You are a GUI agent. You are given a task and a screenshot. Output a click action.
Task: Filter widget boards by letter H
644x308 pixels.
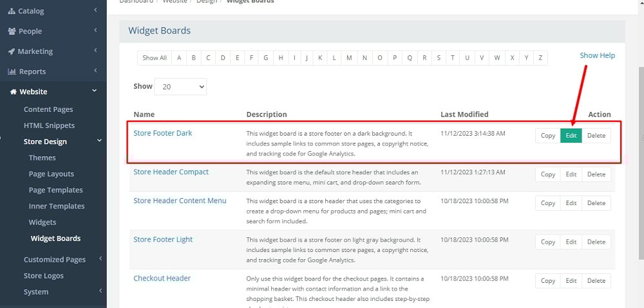pyautogui.click(x=281, y=58)
